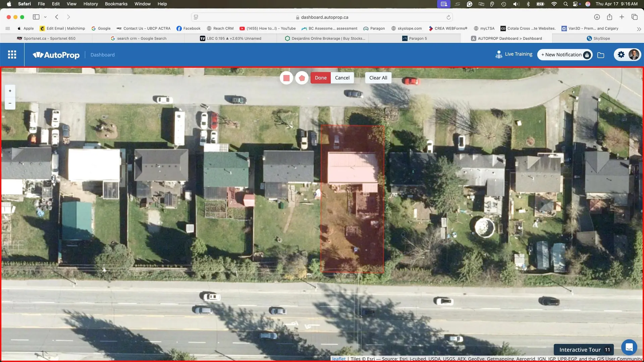Zoom in on the map

10,90
